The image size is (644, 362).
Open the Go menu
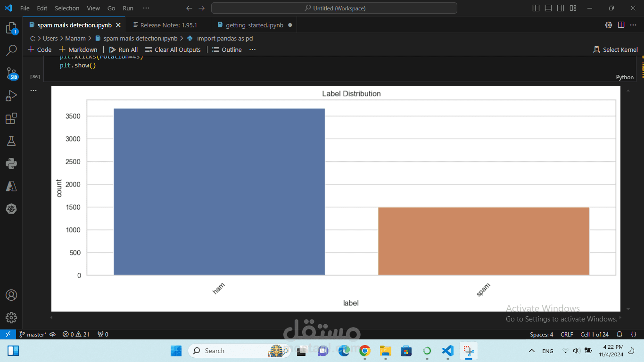pos(111,8)
